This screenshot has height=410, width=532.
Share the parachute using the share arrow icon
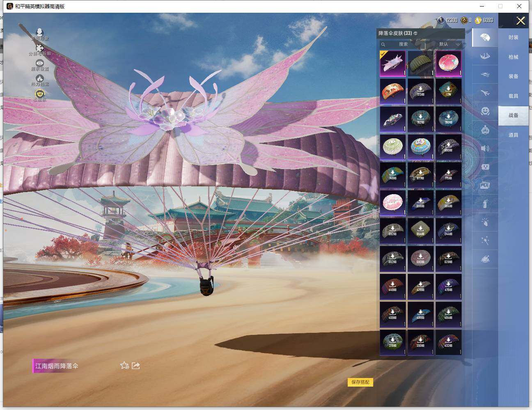(x=136, y=365)
